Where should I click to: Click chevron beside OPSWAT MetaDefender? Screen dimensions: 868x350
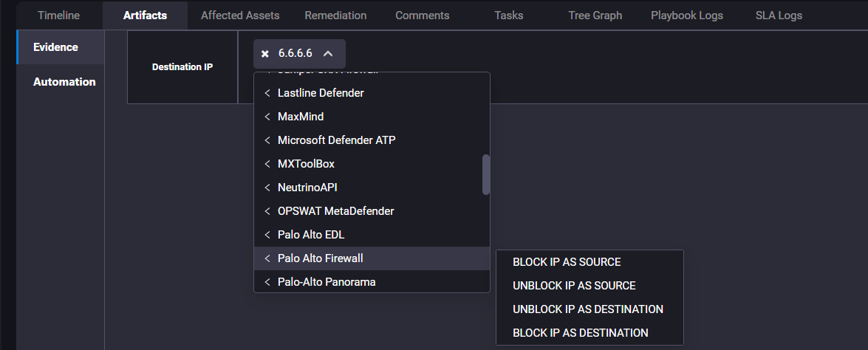(267, 211)
